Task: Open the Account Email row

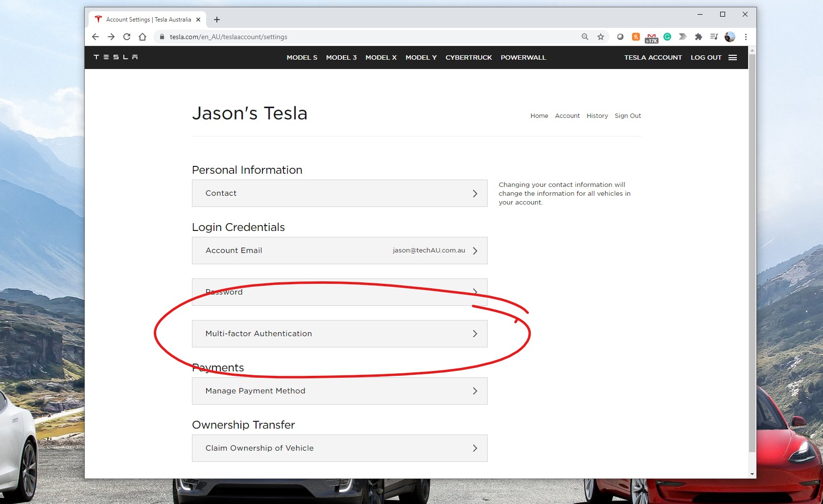Action: coord(340,251)
